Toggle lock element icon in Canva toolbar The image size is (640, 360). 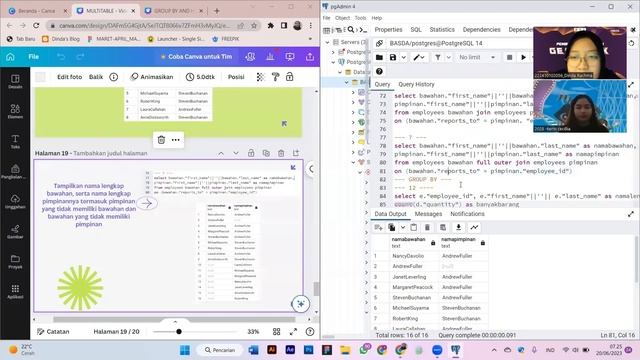click(289, 77)
